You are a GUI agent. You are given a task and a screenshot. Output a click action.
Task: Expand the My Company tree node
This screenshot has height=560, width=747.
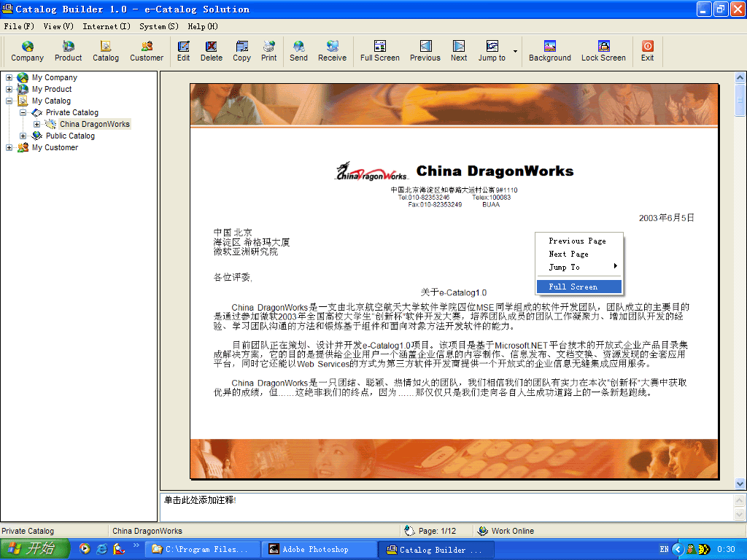click(9, 77)
